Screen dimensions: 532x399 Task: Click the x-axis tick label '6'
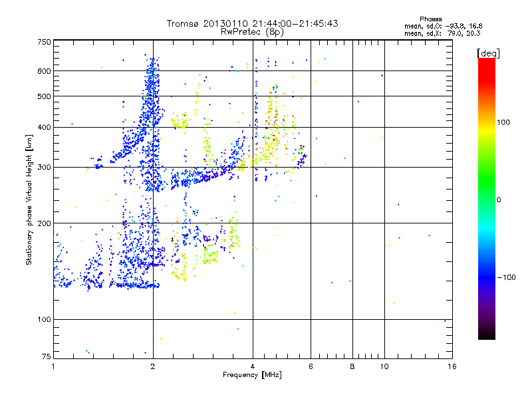coord(311,366)
